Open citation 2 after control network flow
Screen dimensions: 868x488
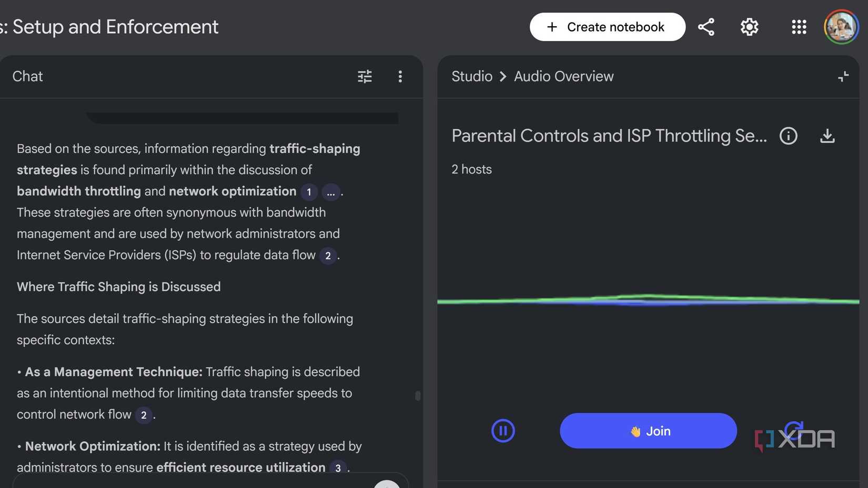(144, 415)
